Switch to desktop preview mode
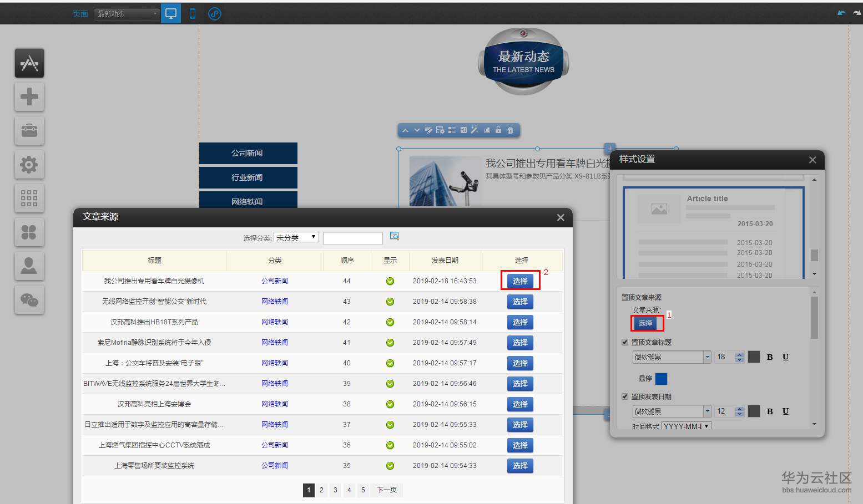Viewport: 863px width, 504px height. [171, 14]
